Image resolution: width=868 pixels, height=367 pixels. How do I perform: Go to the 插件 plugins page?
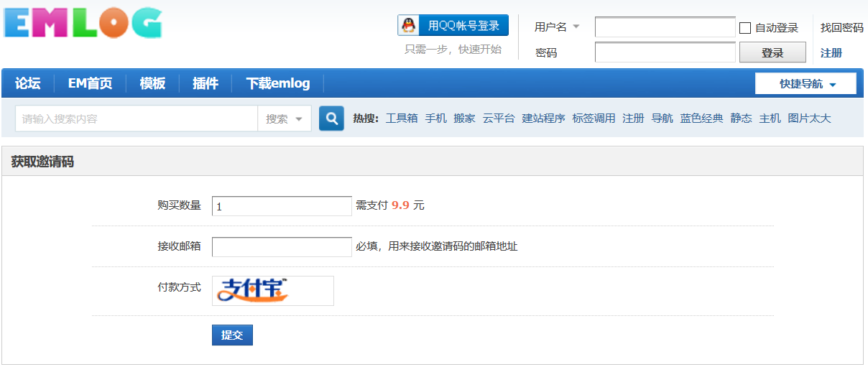205,83
